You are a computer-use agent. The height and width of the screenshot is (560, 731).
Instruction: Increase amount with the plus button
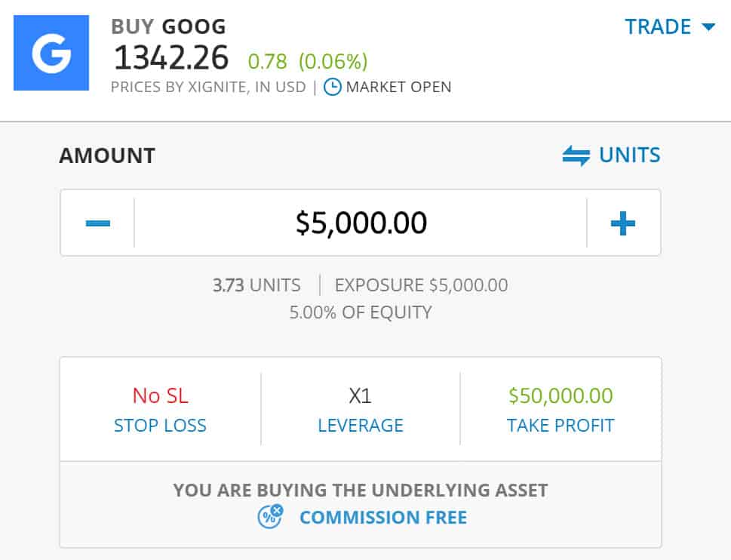(623, 223)
